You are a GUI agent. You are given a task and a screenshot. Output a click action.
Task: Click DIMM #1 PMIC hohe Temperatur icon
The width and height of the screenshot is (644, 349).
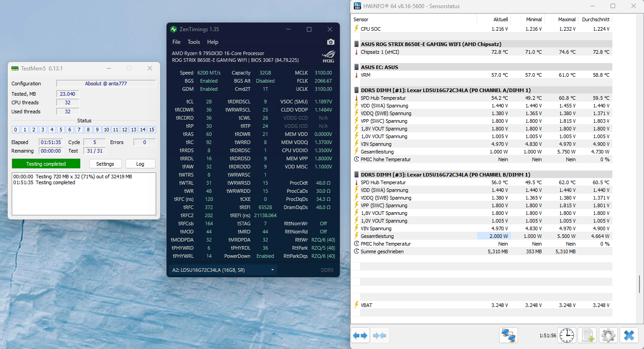[357, 159]
